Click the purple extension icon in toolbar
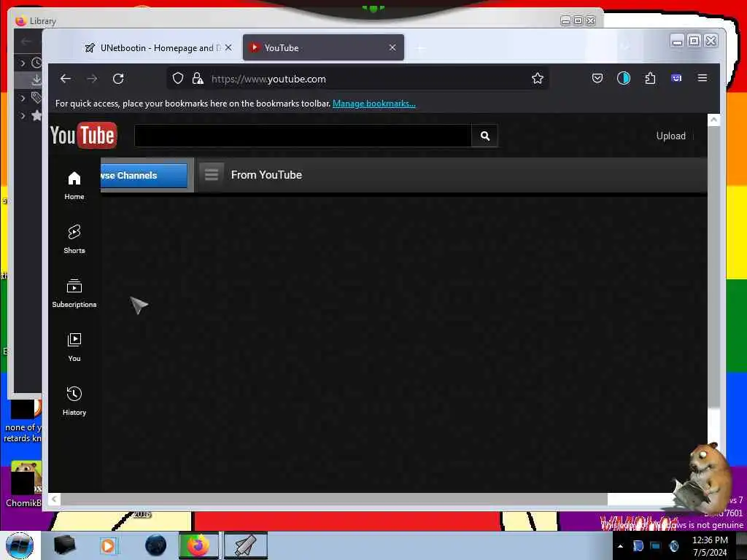This screenshot has height=560, width=747. pos(676,79)
